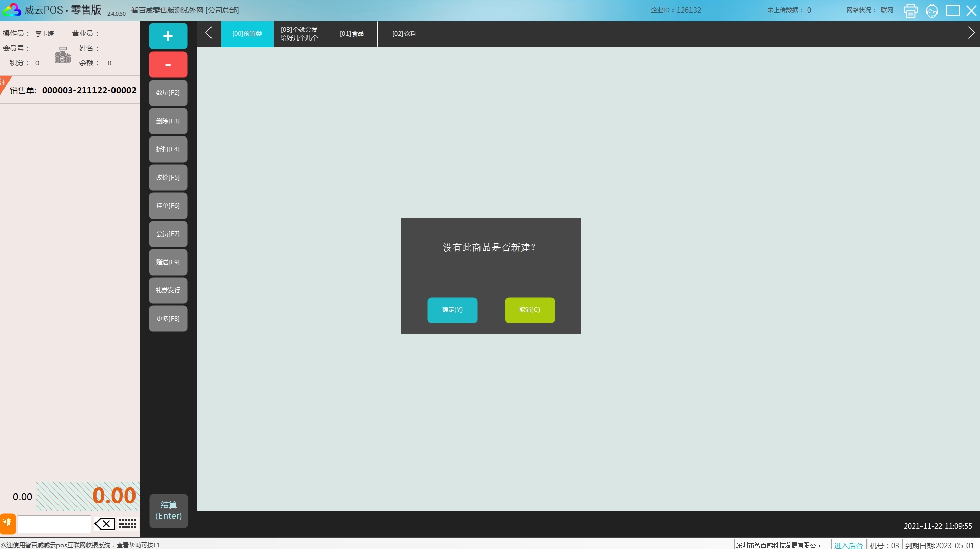Click the 会员[F7] member button

point(168,234)
